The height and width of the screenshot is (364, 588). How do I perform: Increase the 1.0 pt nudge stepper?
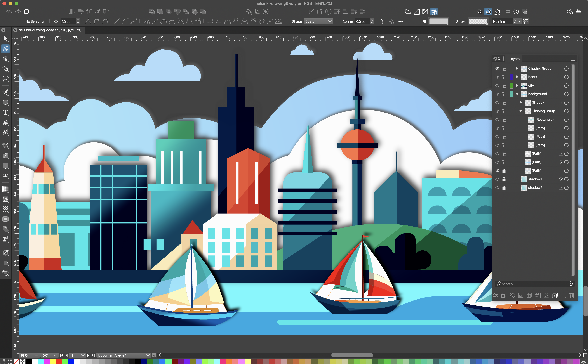pyautogui.click(x=78, y=20)
